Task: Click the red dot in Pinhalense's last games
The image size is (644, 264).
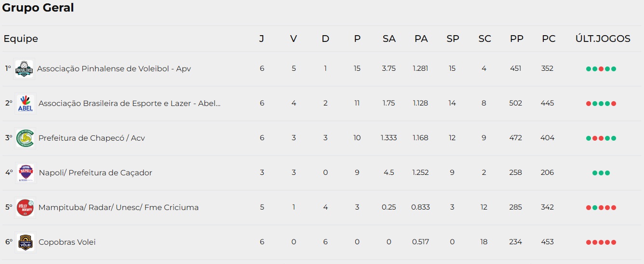Action: (x=601, y=69)
